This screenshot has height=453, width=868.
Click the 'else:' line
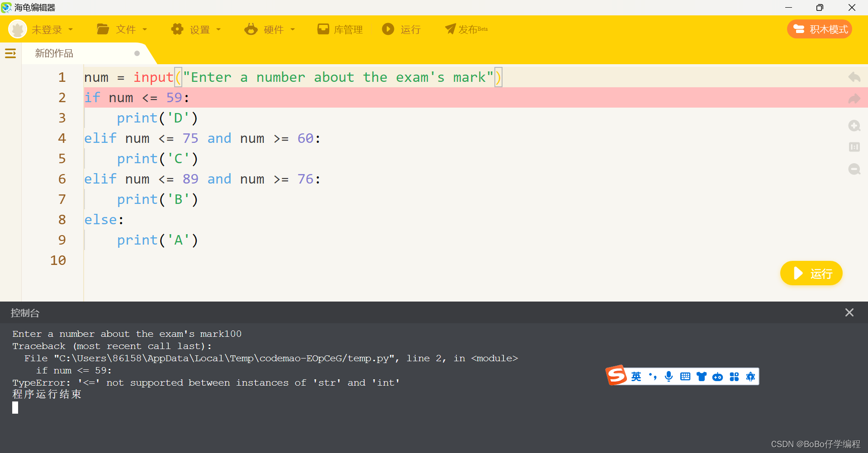104,220
